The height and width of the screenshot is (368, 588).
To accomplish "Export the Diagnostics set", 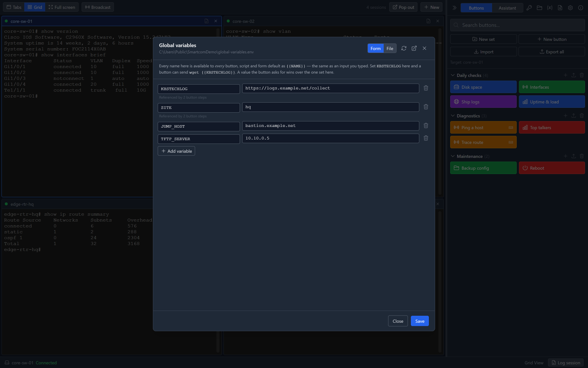I will tap(574, 116).
